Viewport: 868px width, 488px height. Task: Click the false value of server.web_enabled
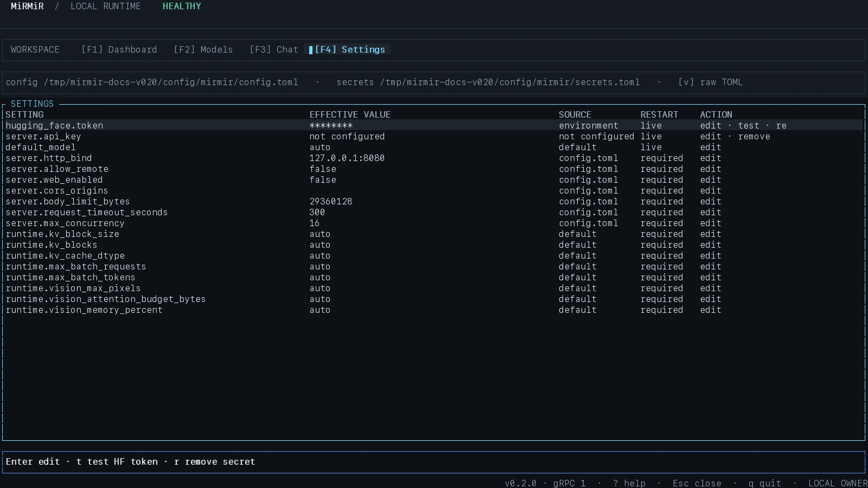pos(323,179)
